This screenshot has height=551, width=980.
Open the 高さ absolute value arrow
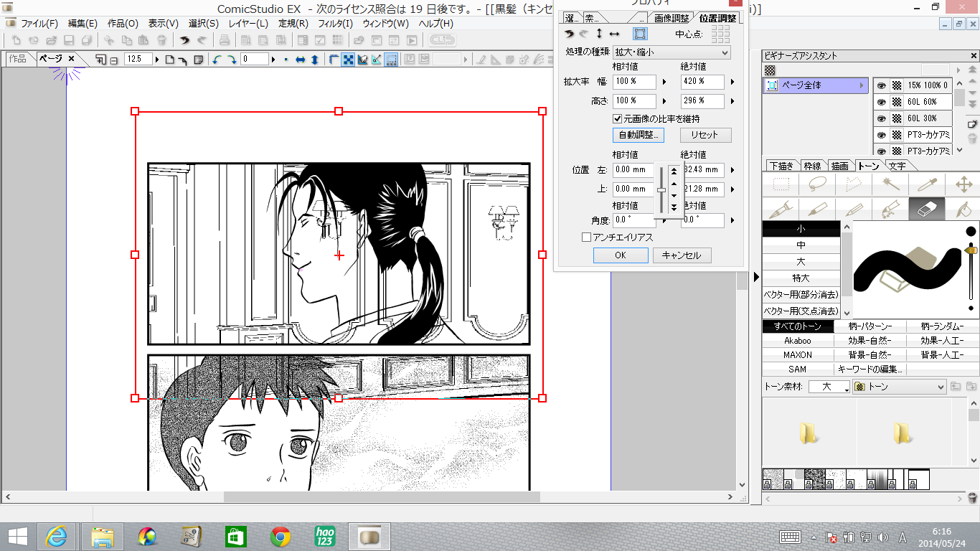[x=732, y=101]
